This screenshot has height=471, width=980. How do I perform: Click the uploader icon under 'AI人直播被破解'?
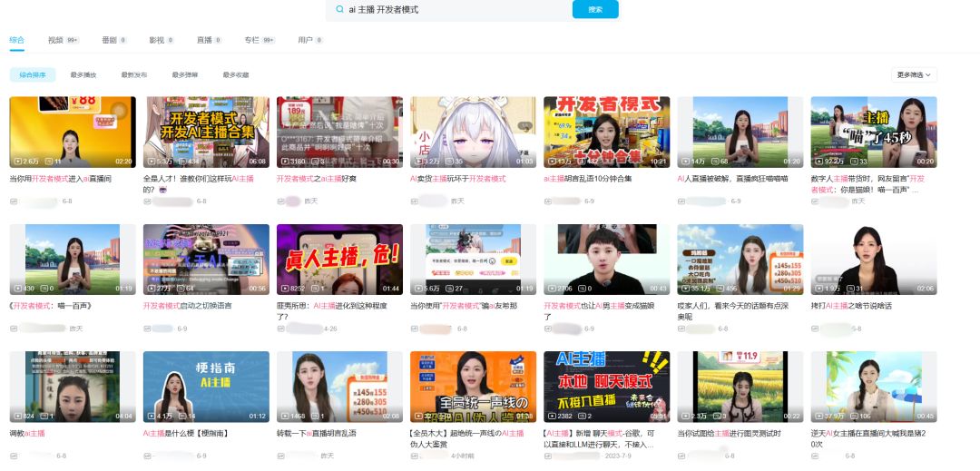click(681, 201)
